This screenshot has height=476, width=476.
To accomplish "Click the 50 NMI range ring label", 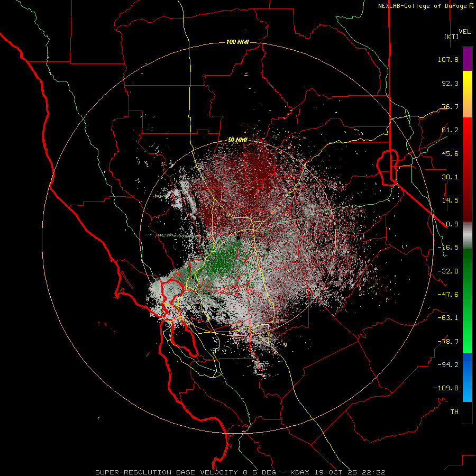I will click(x=237, y=140).
